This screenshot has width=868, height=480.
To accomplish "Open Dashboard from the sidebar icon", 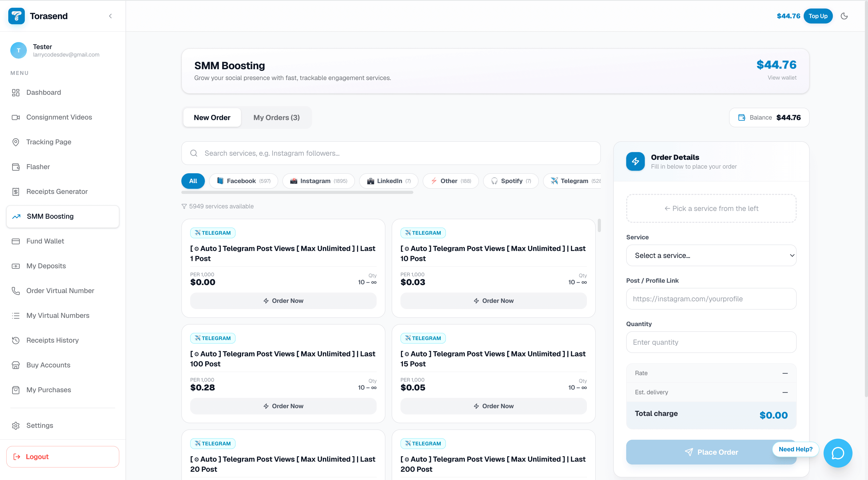I will tap(16, 93).
